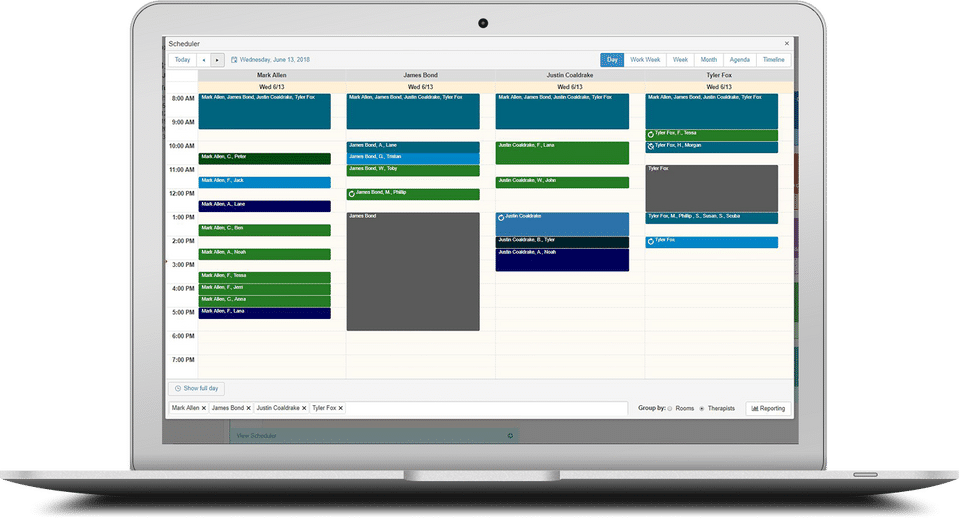Image resolution: width=960 pixels, height=518 pixels.
Task: Click Show full day button
Action: pyautogui.click(x=197, y=388)
